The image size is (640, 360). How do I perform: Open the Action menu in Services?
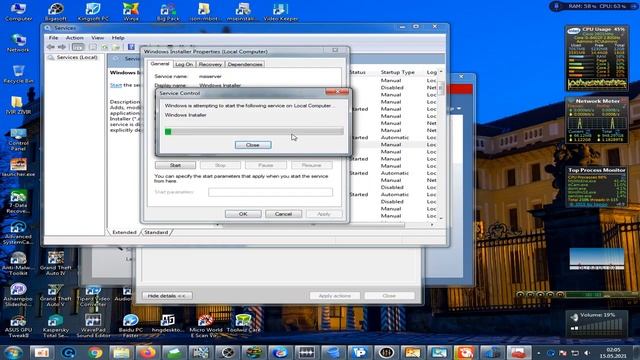pyautogui.click(x=75, y=38)
